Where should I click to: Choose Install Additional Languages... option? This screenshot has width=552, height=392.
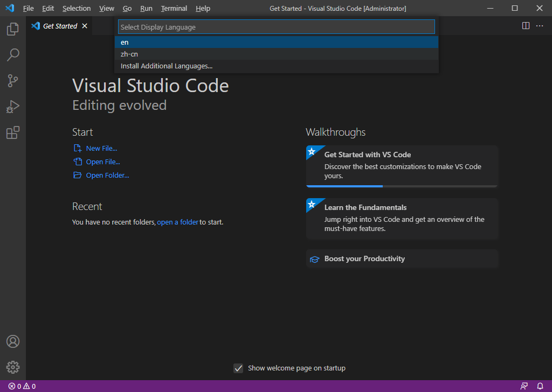click(x=277, y=66)
